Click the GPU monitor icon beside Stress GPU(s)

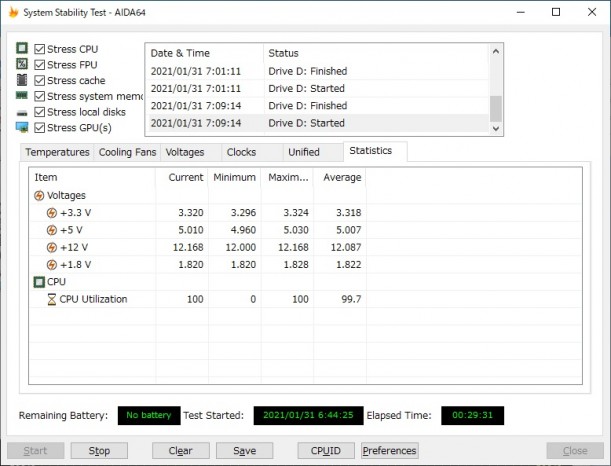coord(22,127)
